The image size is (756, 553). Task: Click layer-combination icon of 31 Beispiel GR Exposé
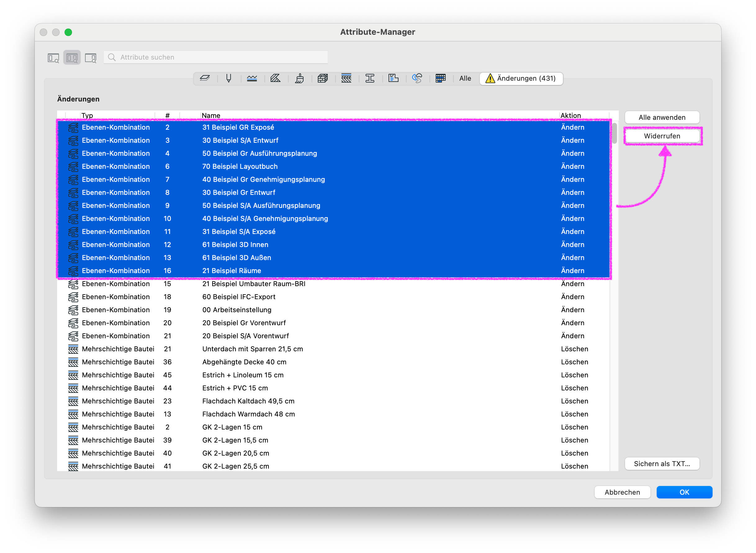(73, 128)
